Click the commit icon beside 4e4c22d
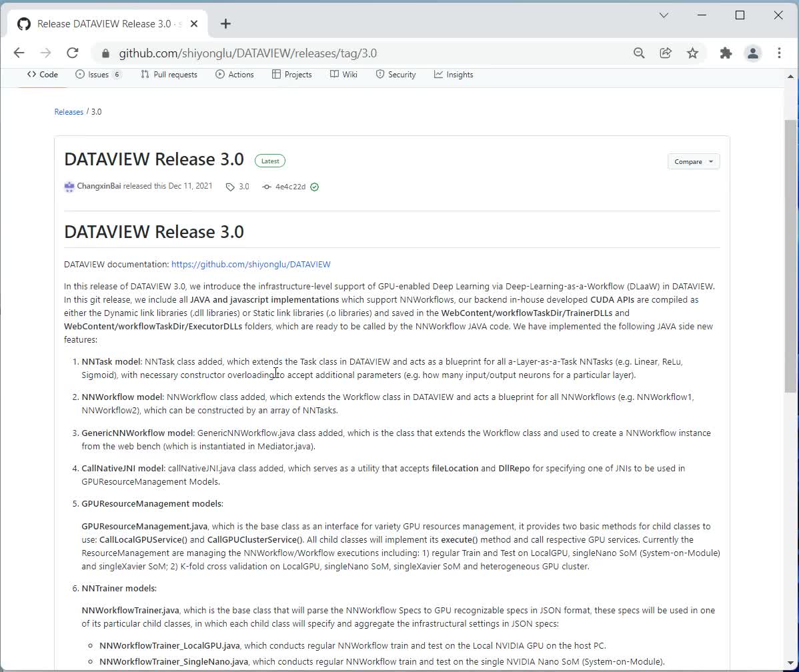Image resolution: width=799 pixels, height=672 pixels. (267, 187)
